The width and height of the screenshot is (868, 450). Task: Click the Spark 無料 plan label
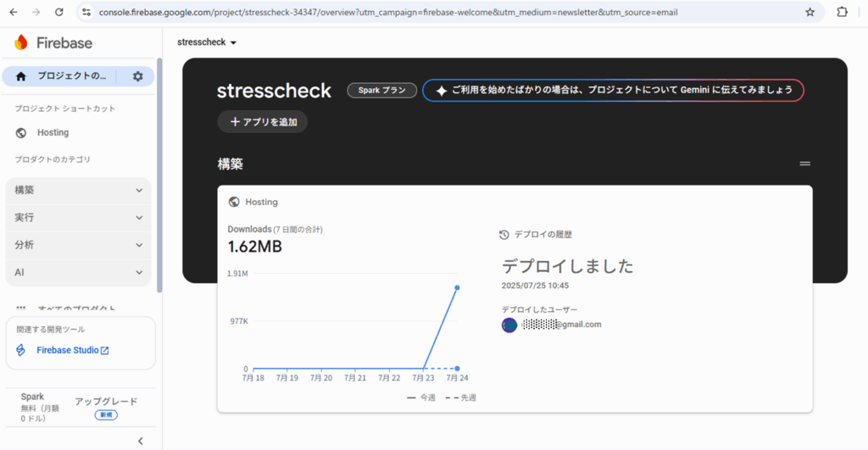pos(39,408)
